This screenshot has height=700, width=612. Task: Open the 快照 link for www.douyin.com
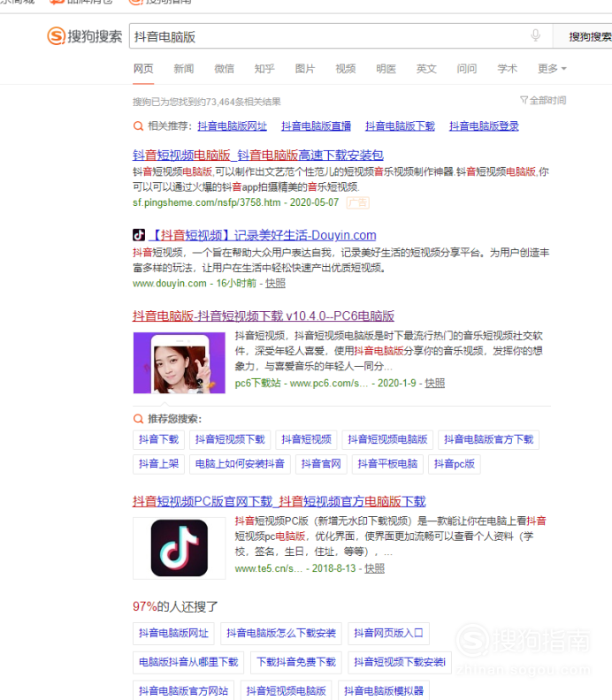[x=275, y=284]
